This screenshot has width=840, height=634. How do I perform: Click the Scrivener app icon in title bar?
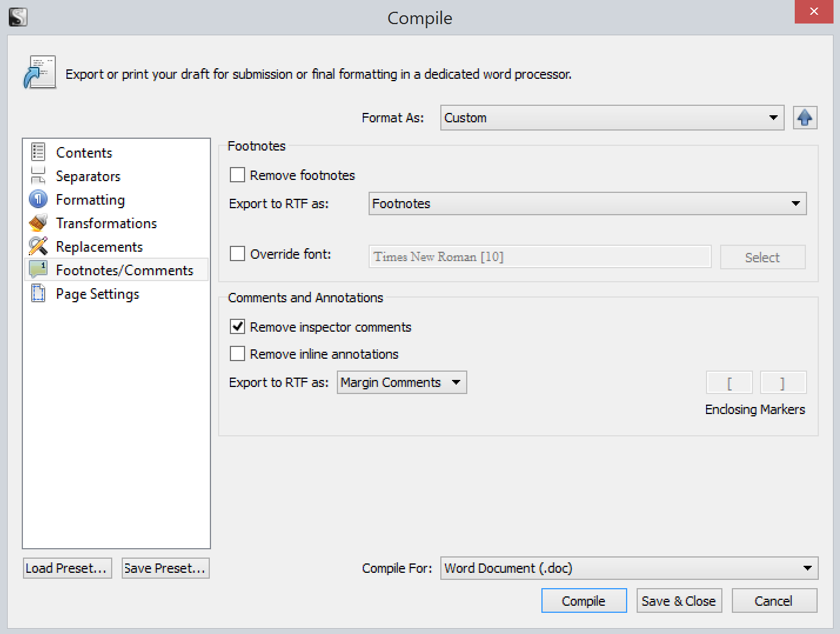18,17
